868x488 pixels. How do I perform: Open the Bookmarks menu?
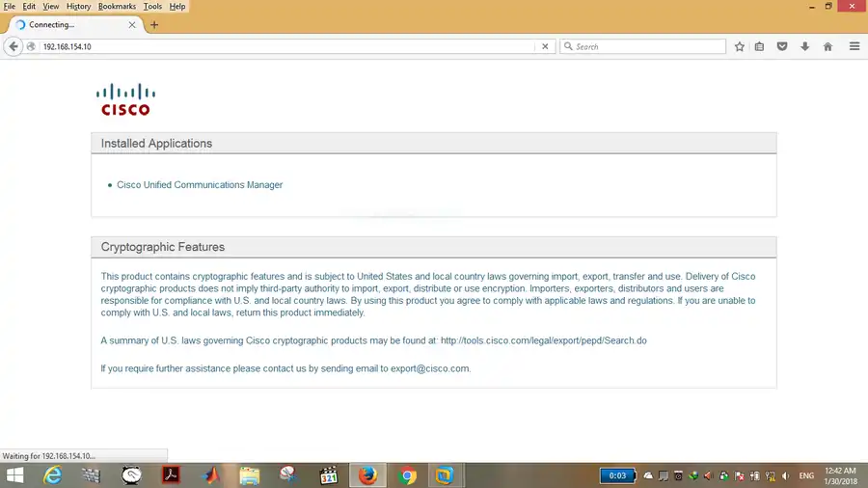(x=117, y=6)
